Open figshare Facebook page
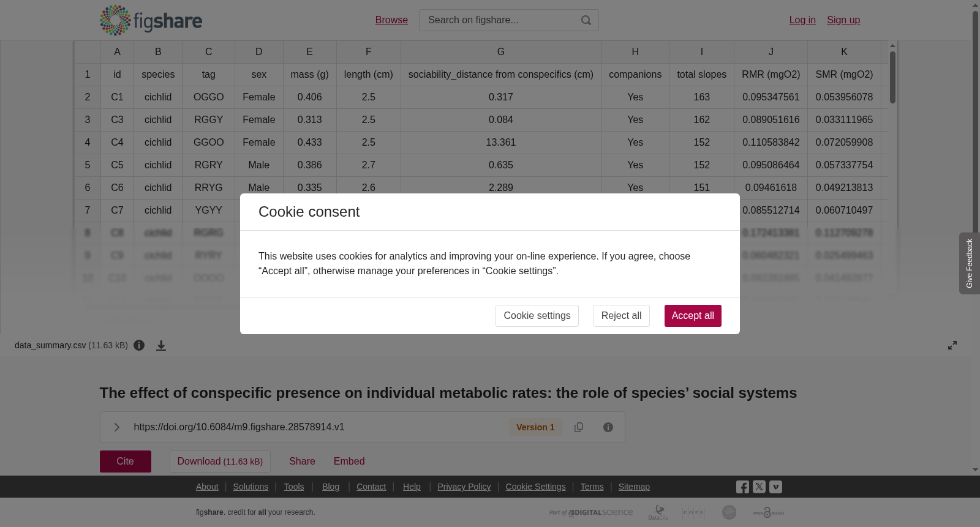The image size is (980, 527). point(742,487)
